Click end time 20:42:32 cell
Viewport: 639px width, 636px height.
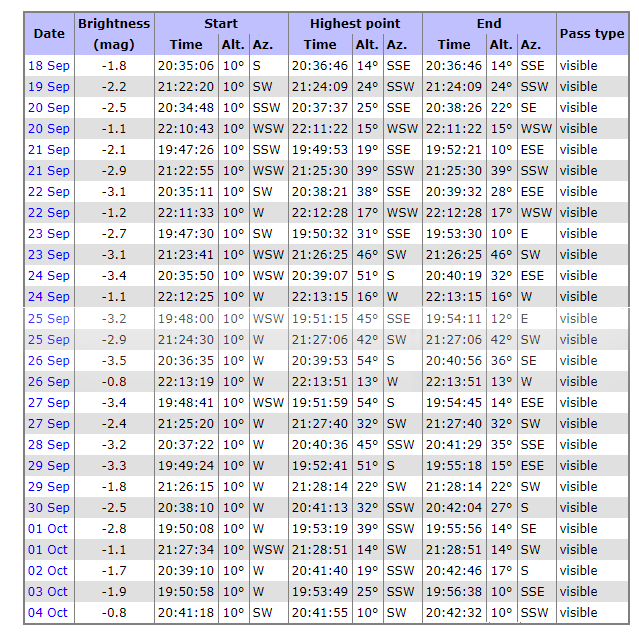point(454,613)
